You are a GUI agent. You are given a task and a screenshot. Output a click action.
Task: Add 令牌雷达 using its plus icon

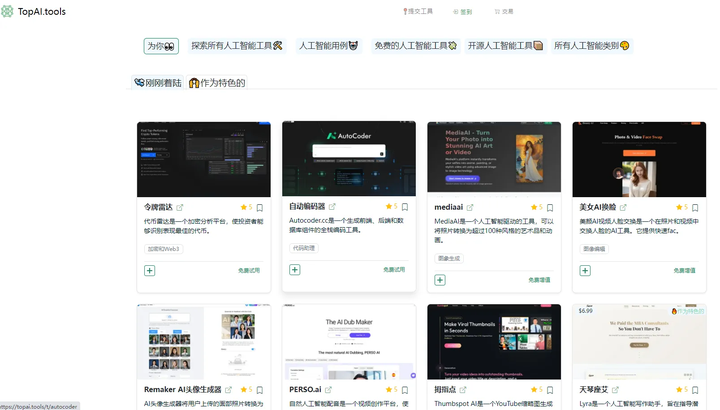pyautogui.click(x=150, y=270)
